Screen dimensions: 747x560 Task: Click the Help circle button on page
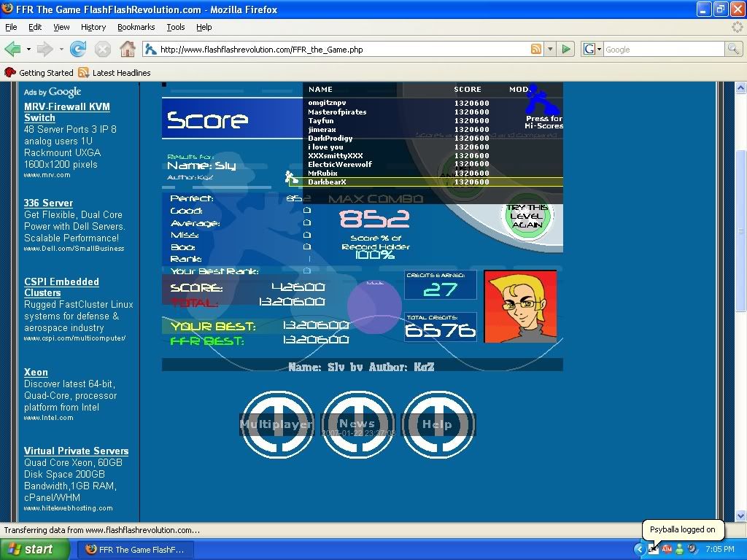coord(438,424)
